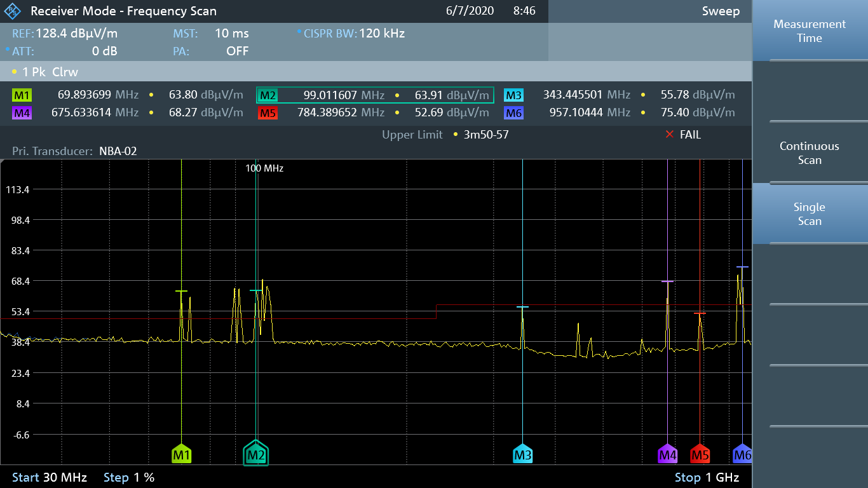The width and height of the screenshot is (868, 488).
Task: Select the red M5 marker tag
Action: (x=700, y=454)
